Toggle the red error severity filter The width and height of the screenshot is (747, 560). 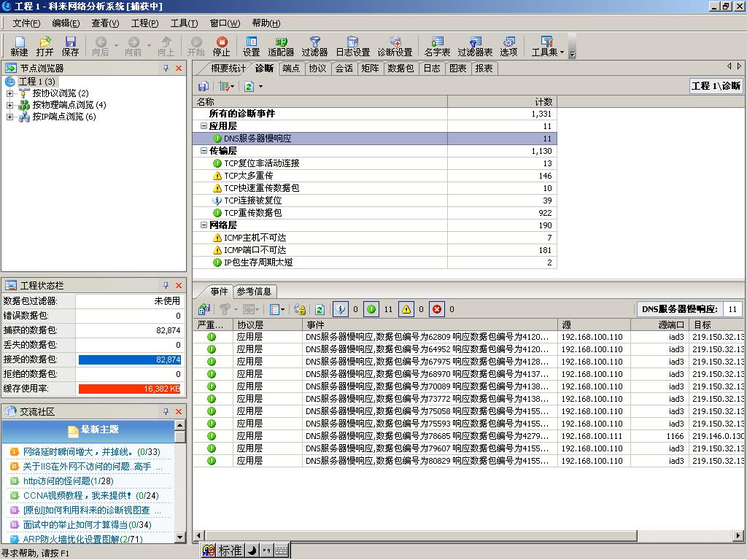pyautogui.click(x=437, y=309)
